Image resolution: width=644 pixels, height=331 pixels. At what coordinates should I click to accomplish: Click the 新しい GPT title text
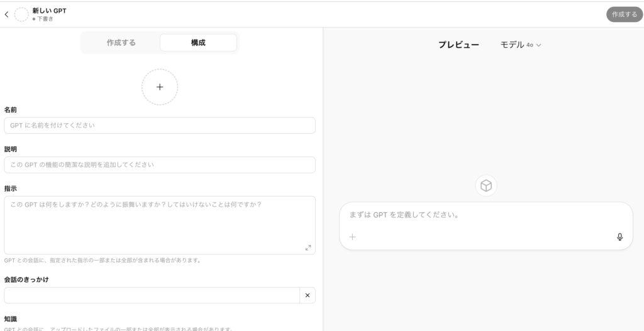49,11
